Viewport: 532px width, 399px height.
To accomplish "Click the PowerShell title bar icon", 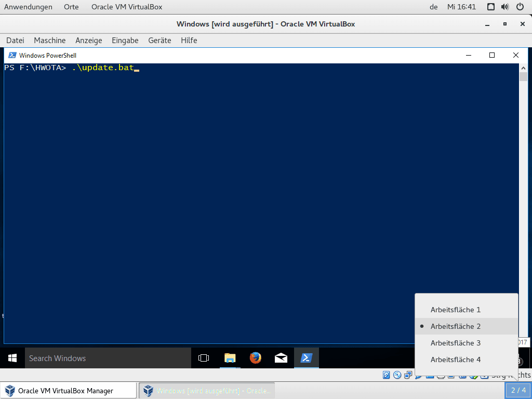I will [x=12, y=55].
